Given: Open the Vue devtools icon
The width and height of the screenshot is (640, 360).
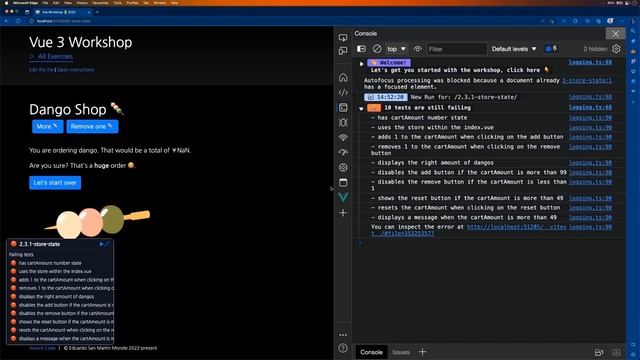Looking at the screenshot, I should click(x=343, y=198).
